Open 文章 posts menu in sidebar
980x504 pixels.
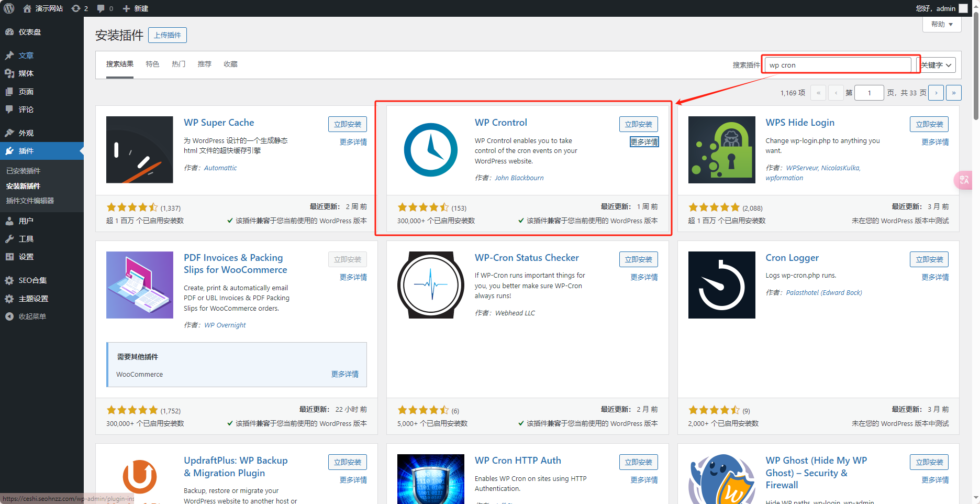tap(42, 56)
